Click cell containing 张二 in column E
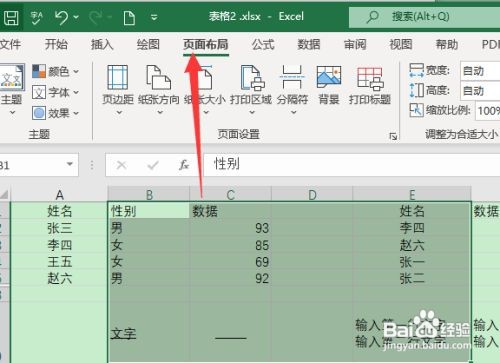Image resolution: width=500 pixels, height=363 pixels. [412, 279]
